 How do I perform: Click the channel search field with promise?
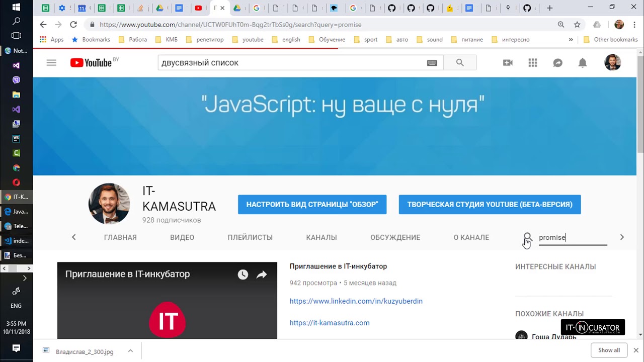pyautogui.click(x=573, y=237)
